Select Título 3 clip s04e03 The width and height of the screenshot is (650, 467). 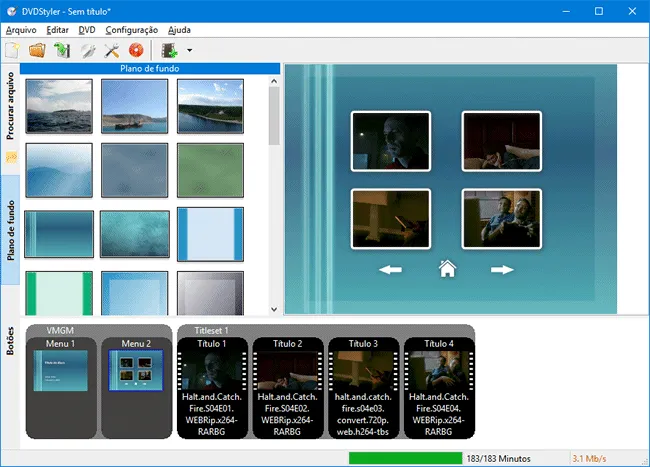pos(363,387)
